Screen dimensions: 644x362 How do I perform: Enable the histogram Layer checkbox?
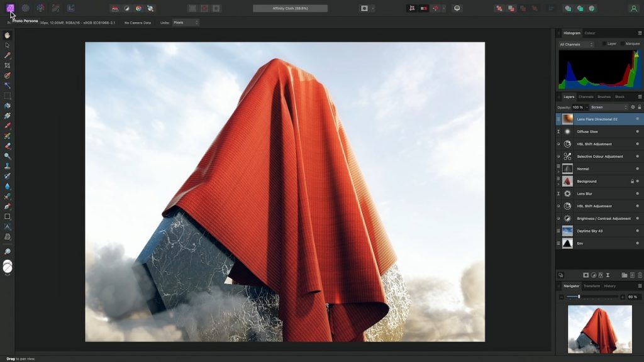click(604, 43)
